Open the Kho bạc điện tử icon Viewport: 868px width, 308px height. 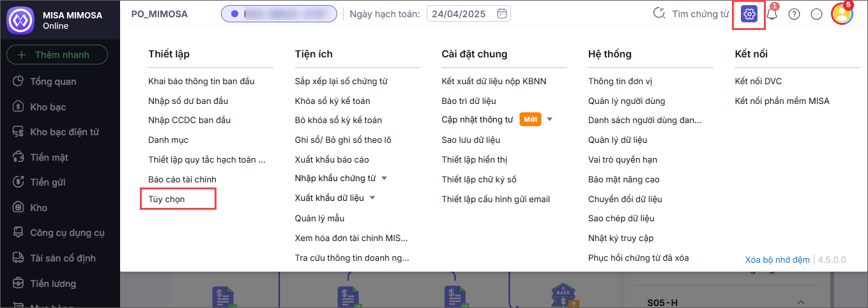pos(18,131)
